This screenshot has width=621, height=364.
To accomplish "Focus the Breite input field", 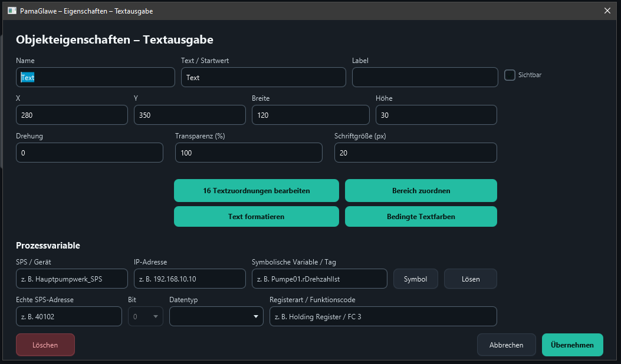I will [x=310, y=115].
